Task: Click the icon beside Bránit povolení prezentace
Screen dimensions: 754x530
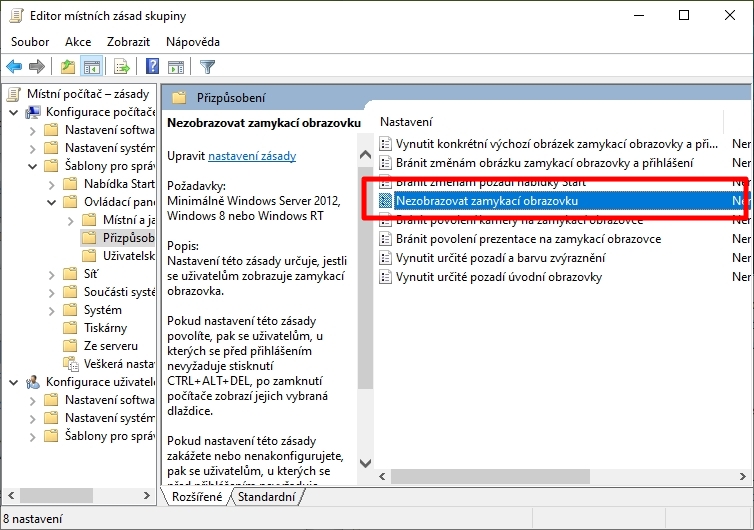Action: click(385, 239)
